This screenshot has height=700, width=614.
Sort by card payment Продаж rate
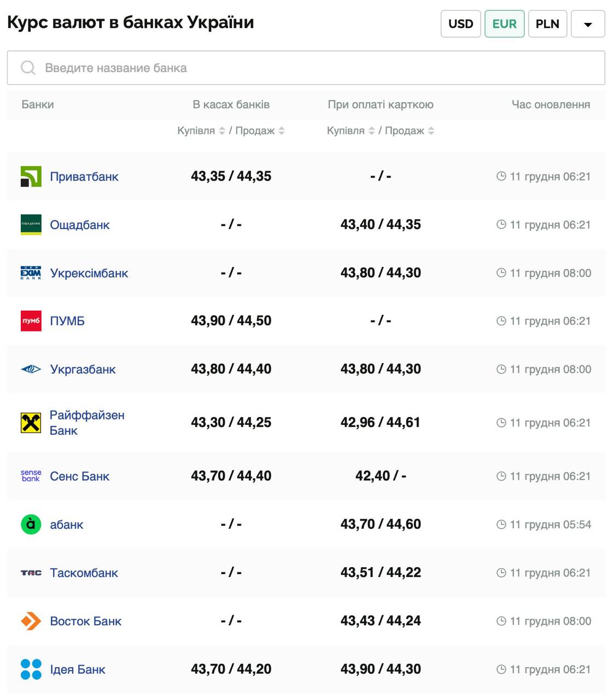(x=431, y=131)
